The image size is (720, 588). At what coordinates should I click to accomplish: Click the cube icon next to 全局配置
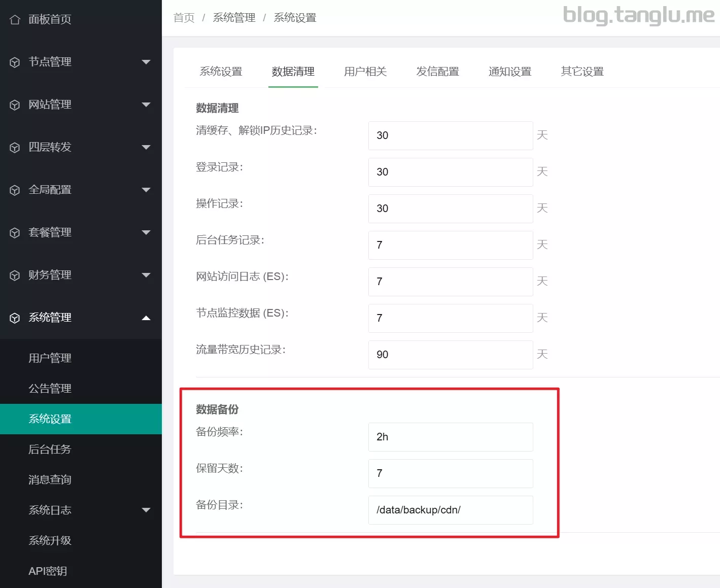(x=15, y=190)
